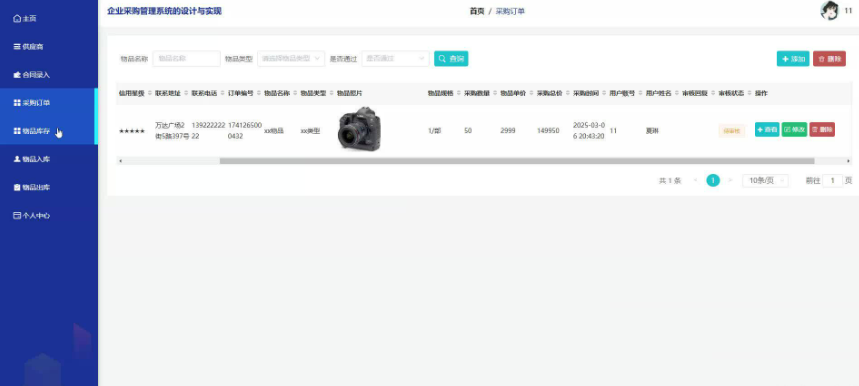
Task: Click the user avatar at top right
Action: [829, 10]
